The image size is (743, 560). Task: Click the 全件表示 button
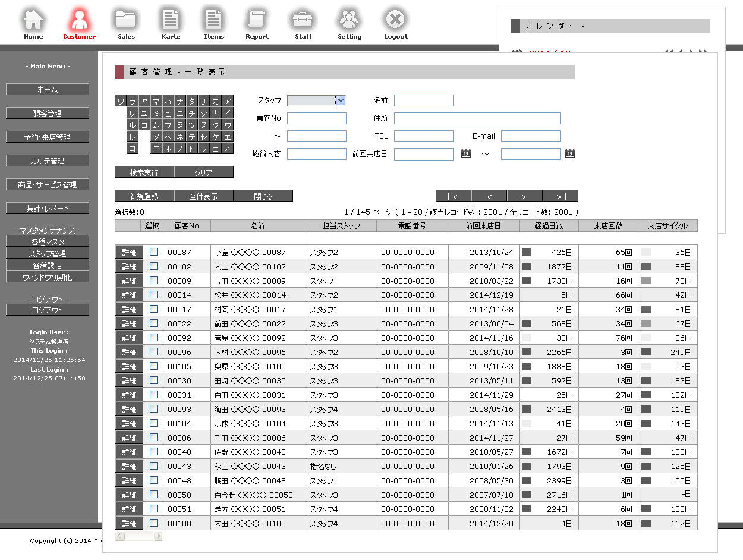[x=204, y=196]
